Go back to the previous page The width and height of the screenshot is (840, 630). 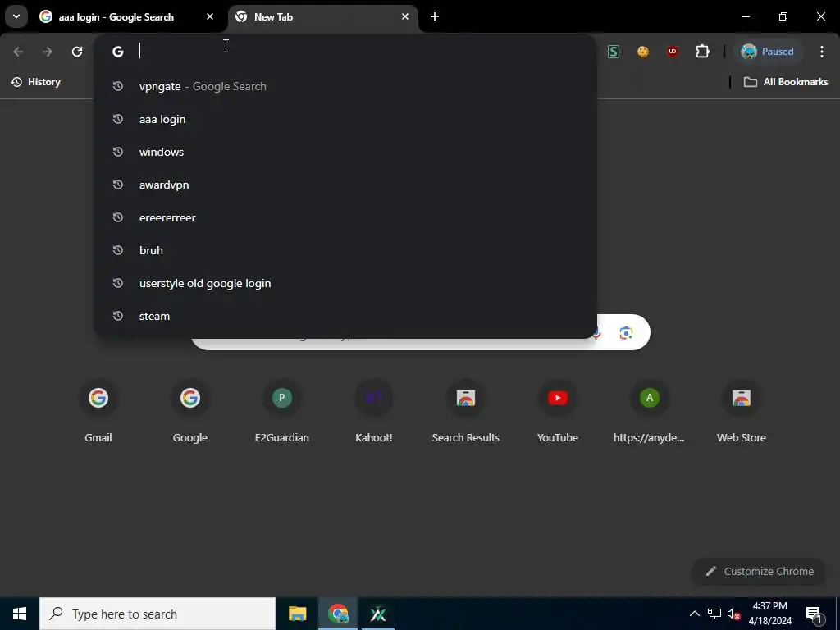[18, 52]
